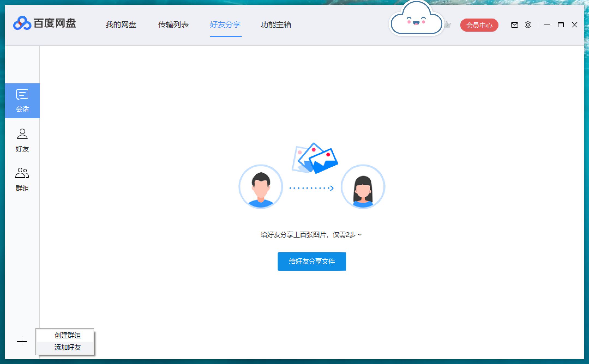The height and width of the screenshot is (364, 589).
Task: Maximize the application window
Action: tap(561, 25)
